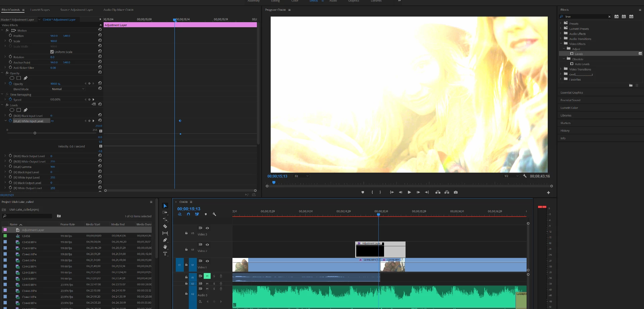Open the Color workspace tab
This screenshot has width=644, height=309.
pyautogui.click(x=295, y=1)
